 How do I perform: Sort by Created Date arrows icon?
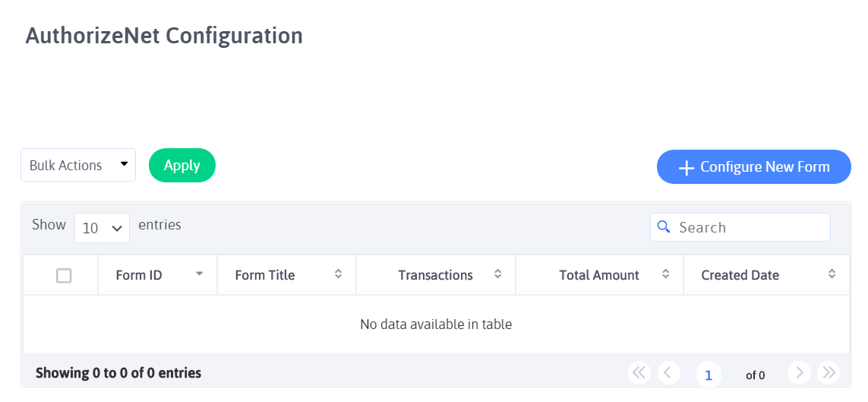pos(832,274)
